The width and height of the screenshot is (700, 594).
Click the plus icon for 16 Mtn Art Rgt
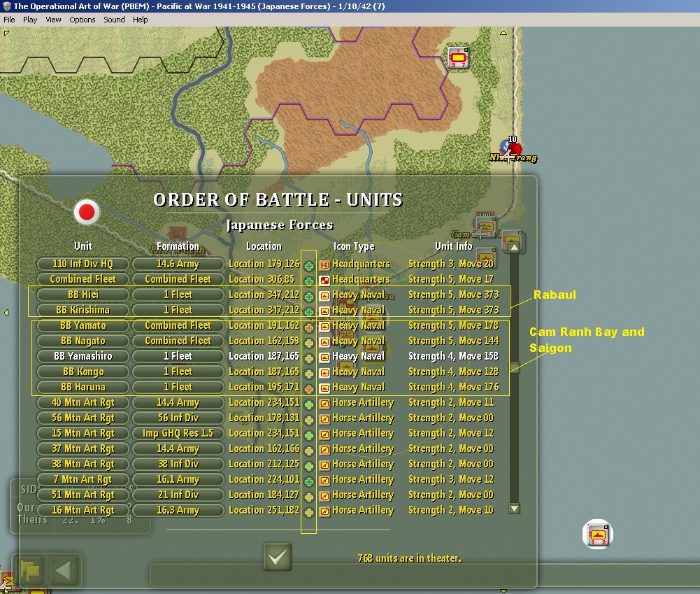click(308, 512)
